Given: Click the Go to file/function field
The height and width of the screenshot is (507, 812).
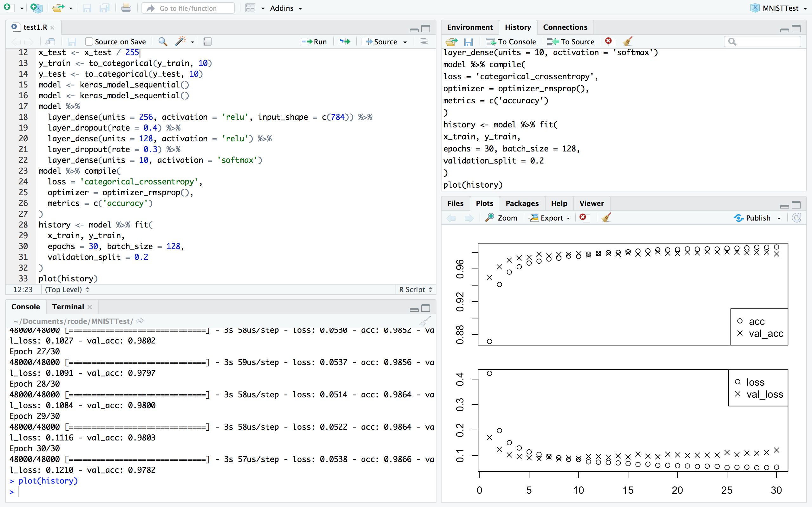Looking at the screenshot, I should coord(188,8).
